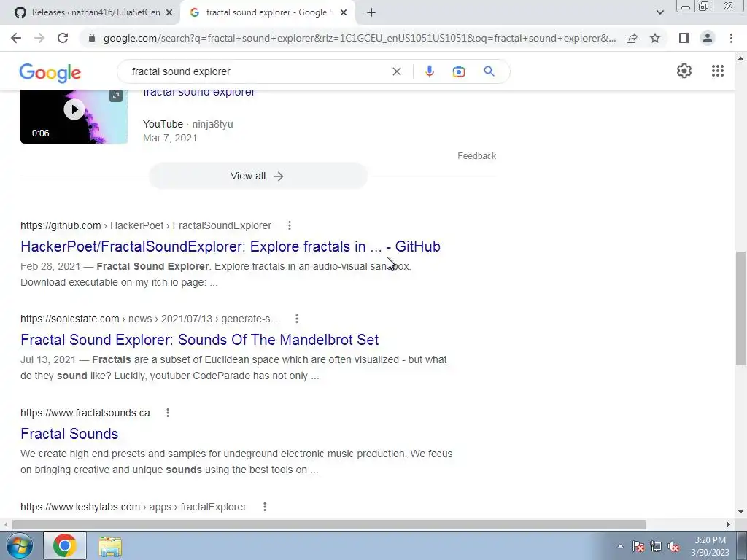Click the Chrome taskbar icon

point(65,545)
